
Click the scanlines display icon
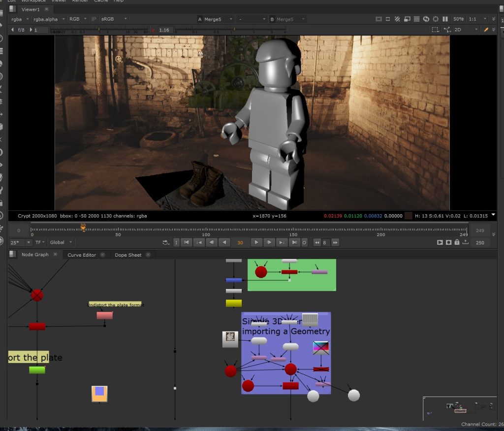[x=416, y=19]
